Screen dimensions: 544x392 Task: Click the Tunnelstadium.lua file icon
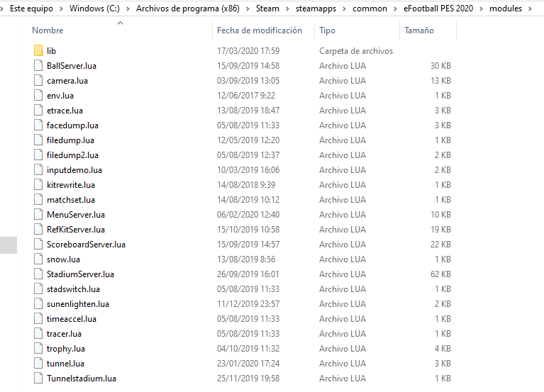tap(38, 379)
